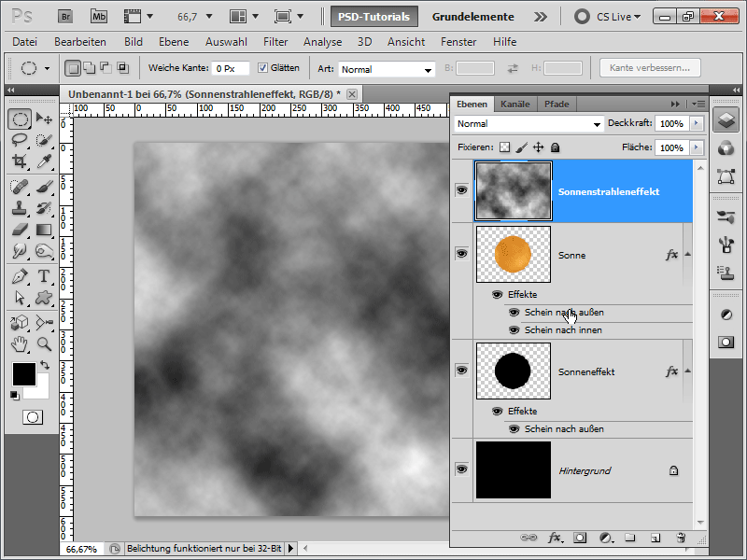Viewport: 747px width, 560px height.
Task: Collapse the Sonne layer effects list
Action: [687, 254]
